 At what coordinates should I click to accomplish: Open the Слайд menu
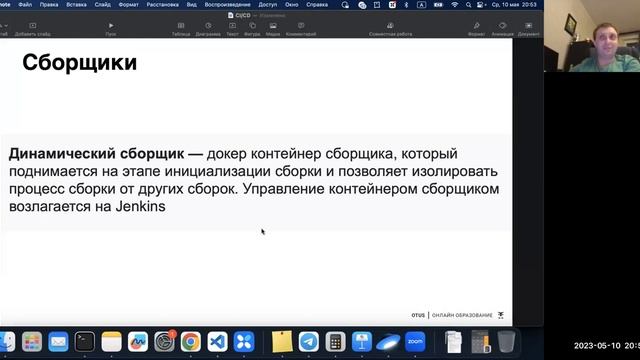(102, 5)
